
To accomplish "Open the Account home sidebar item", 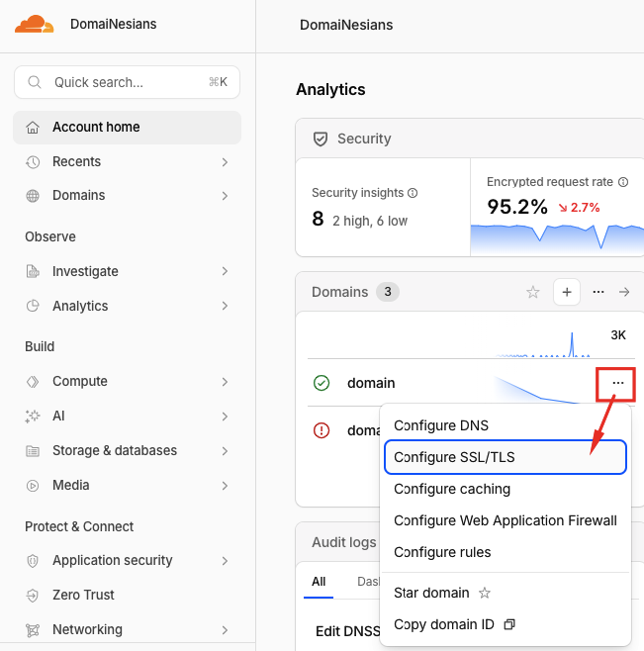I will tap(127, 128).
